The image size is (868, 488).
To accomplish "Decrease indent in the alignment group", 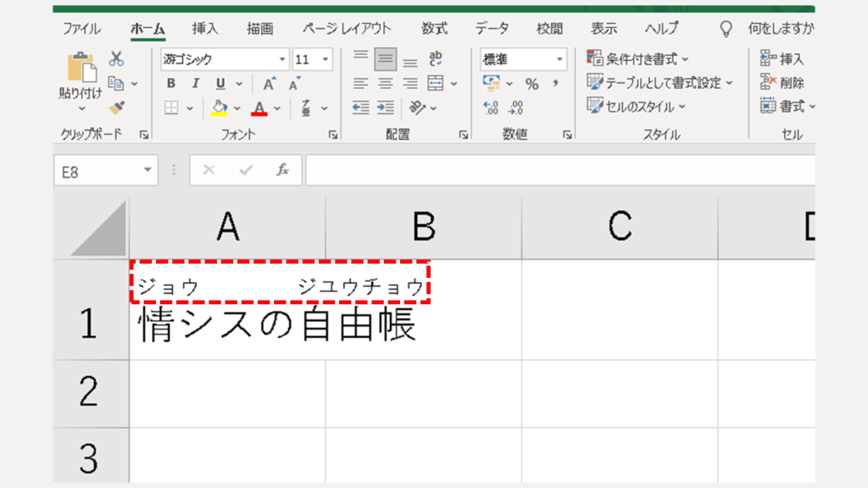I will click(360, 108).
